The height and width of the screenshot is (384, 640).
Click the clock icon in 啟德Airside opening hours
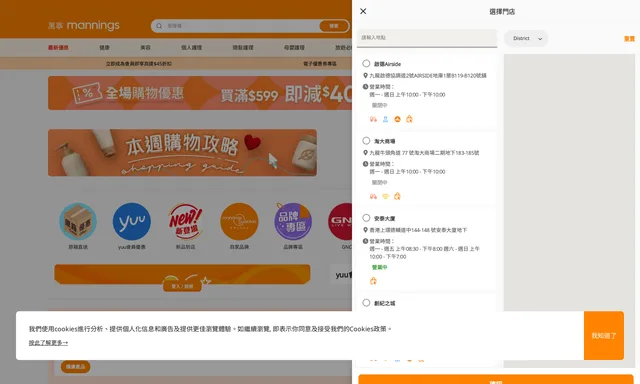click(x=365, y=87)
